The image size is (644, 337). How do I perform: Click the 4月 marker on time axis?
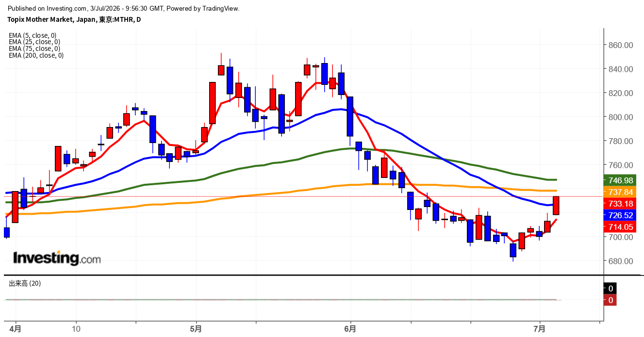[x=16, y=329]
